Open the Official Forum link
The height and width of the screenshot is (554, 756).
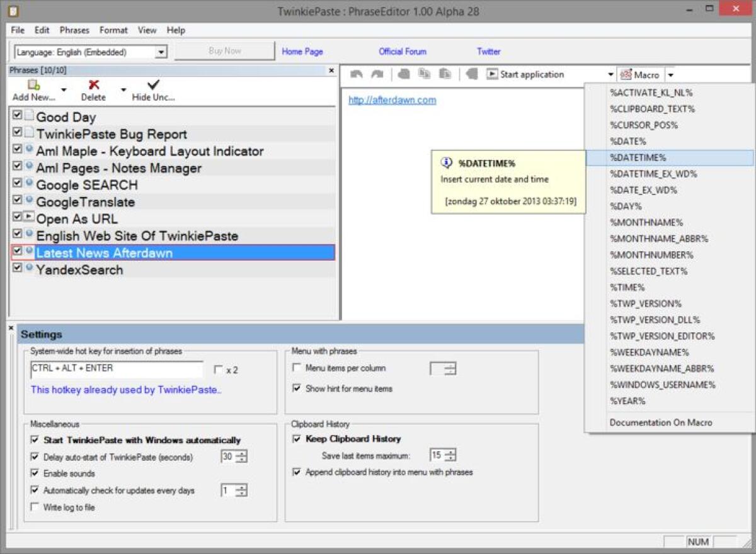pos(403,51)
